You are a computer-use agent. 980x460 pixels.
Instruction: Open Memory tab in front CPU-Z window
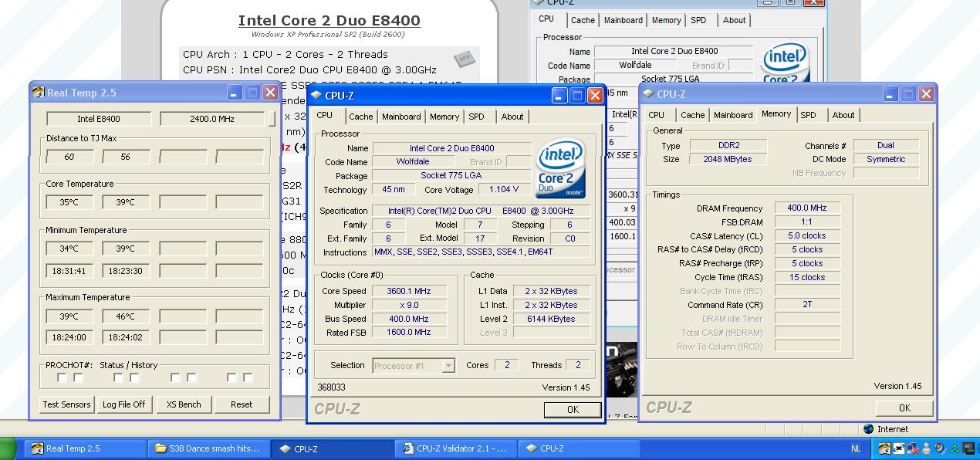pos(444,117)
